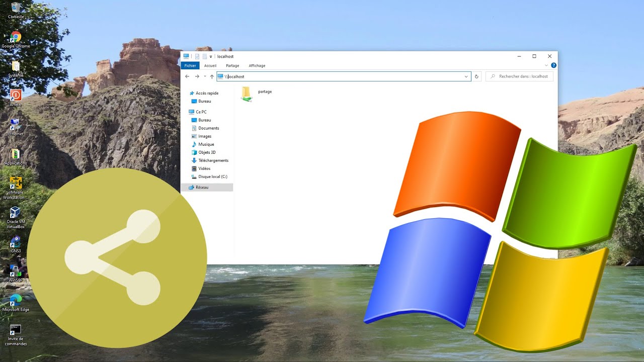Screen dimensions: 644x362
Task: Go back with the Explorer back arrow
Action: (x=187, y=76)
